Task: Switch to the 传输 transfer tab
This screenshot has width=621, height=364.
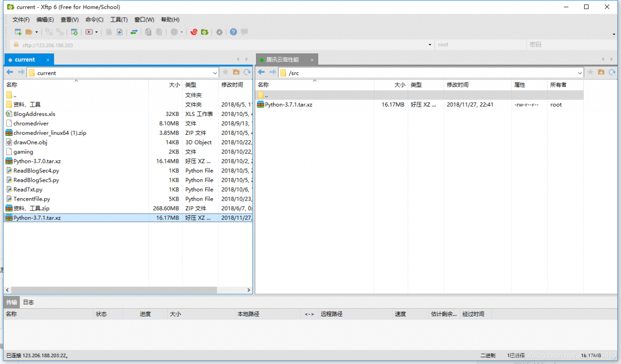Action: click(x=11, y=302)
